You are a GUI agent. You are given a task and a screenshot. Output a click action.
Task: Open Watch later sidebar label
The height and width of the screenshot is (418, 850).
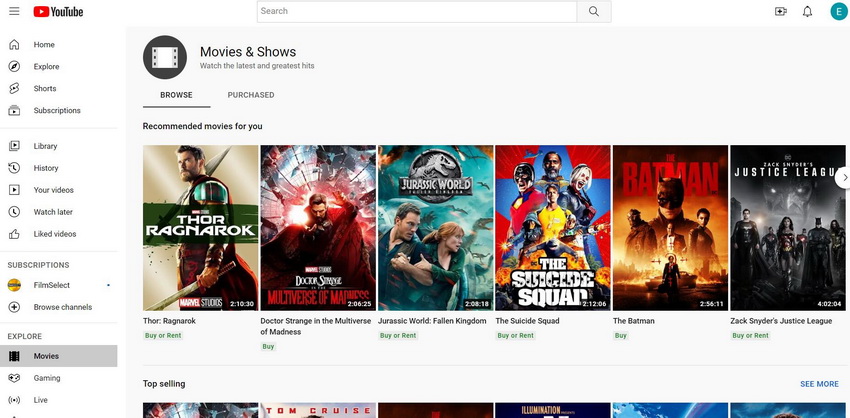point(53,212)
